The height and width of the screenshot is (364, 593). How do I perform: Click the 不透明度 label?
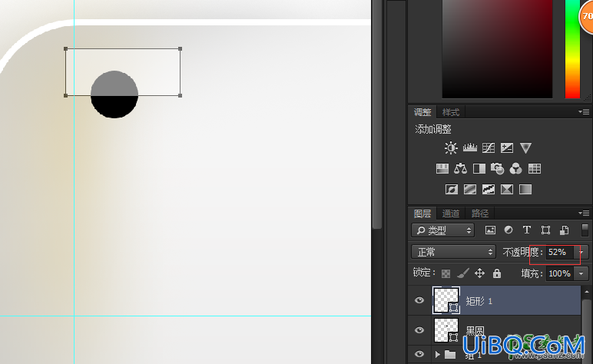point(523,252)
